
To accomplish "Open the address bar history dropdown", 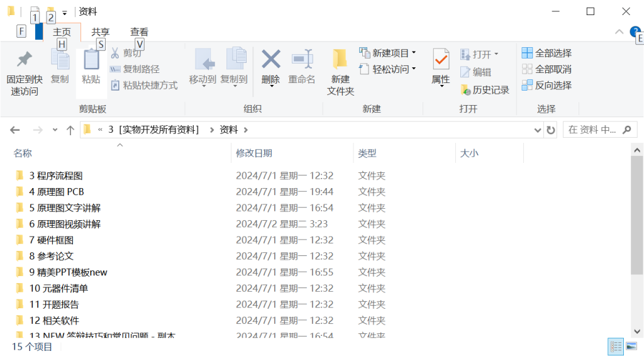I will [x=537, y=130].
